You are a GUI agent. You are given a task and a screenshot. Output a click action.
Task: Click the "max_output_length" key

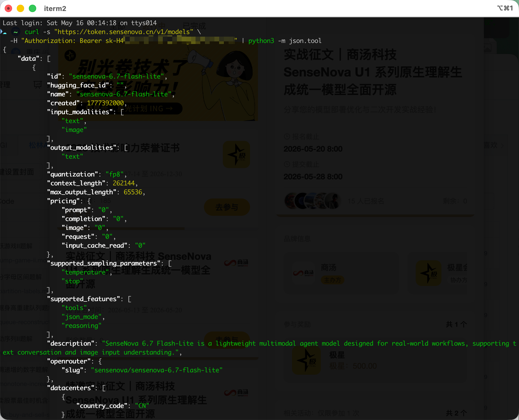(x=82, y=192)
